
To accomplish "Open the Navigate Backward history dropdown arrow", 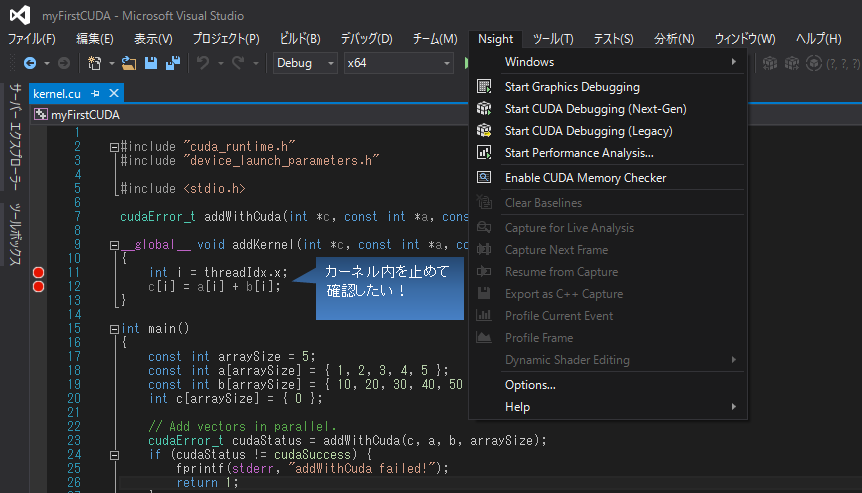I will (47, 64).
